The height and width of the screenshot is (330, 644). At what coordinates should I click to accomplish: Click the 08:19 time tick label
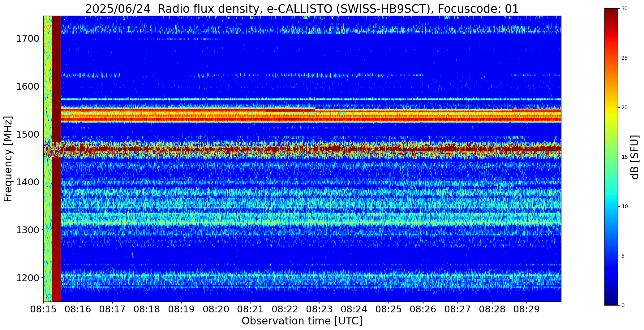(x=181, y=309)
